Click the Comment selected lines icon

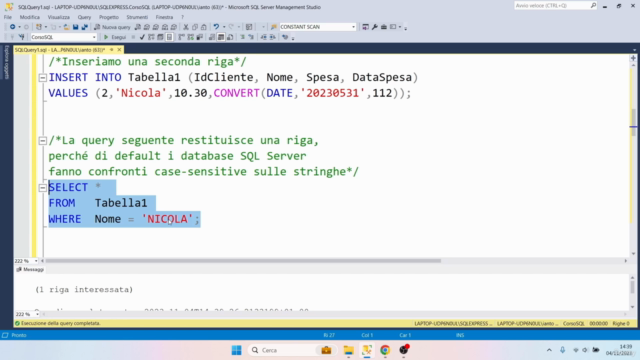242,37
